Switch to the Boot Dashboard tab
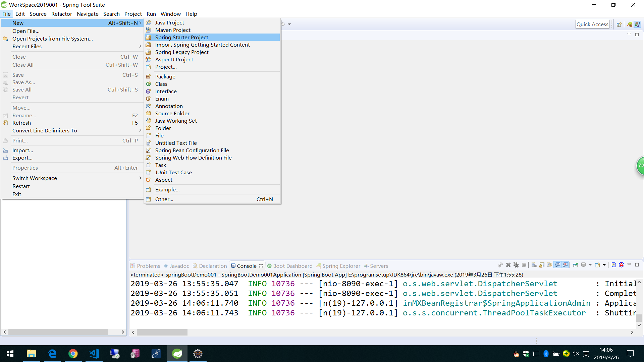The height and width of the screenshot is (362, 644). pos(292,266)
